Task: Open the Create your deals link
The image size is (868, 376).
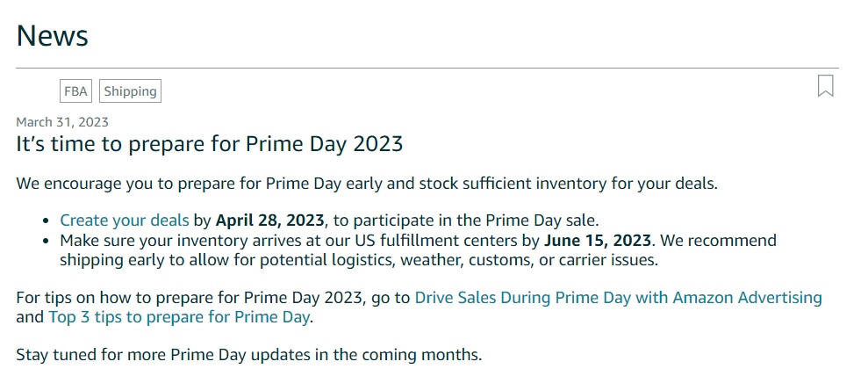Action: pos(124,220)
